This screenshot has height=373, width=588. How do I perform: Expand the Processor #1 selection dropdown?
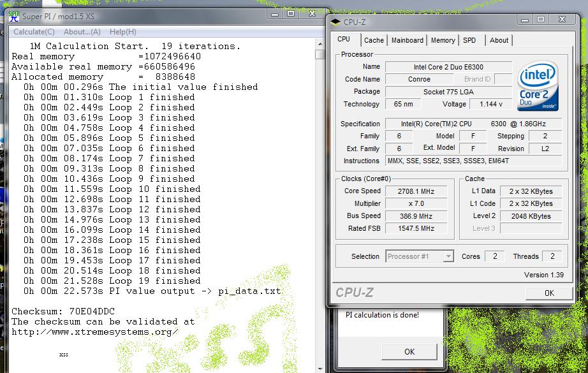pyautogui.click(x=448, y=256)
